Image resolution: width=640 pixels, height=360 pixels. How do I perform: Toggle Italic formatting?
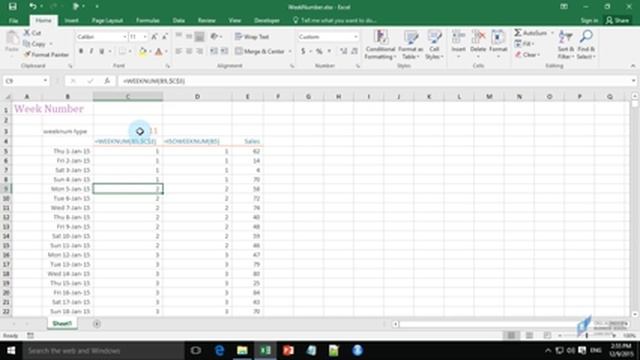(91, 51)
